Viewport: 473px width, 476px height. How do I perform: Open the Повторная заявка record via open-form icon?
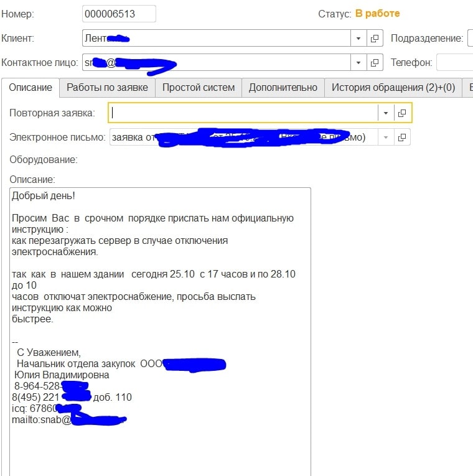(x=402, y=113)
